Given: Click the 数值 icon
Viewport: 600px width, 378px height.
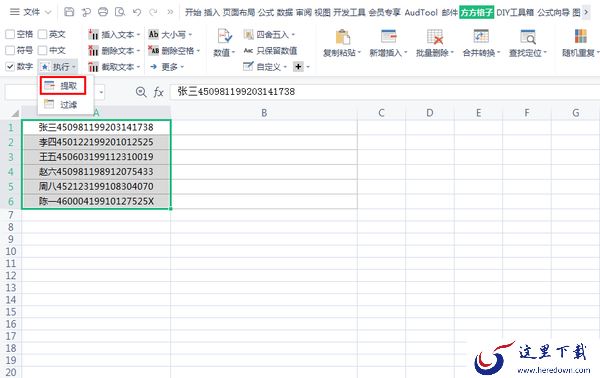Looking at the screenshot, I should pyautogui.click(x=224, y=36).
